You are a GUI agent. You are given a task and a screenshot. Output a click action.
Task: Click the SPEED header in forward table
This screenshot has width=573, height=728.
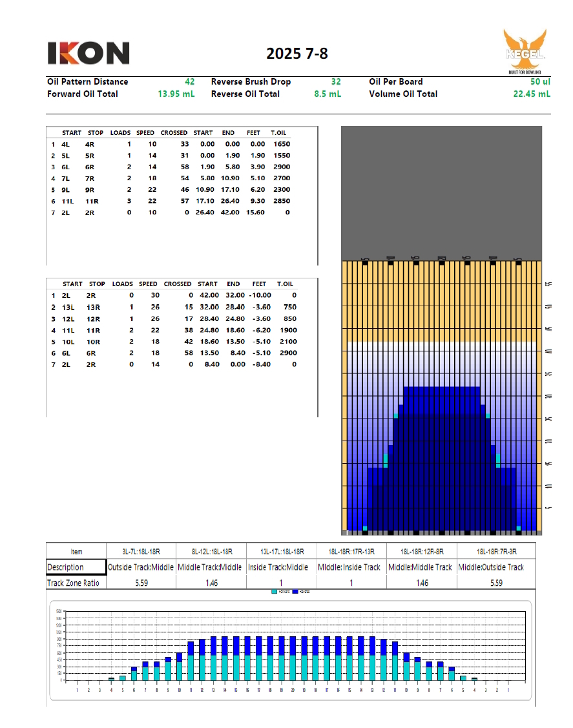tap(145, 133)
